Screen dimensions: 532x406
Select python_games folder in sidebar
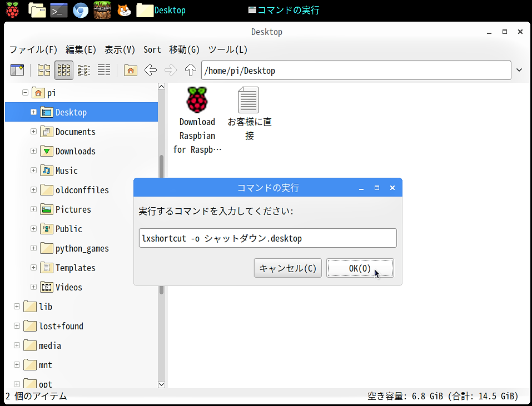(x=74, y=248)
